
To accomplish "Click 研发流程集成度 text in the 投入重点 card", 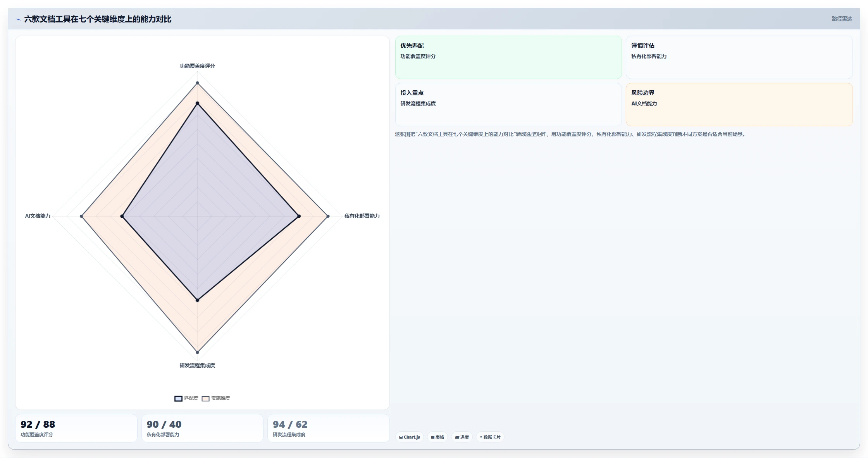I will (x=418, y=103).
